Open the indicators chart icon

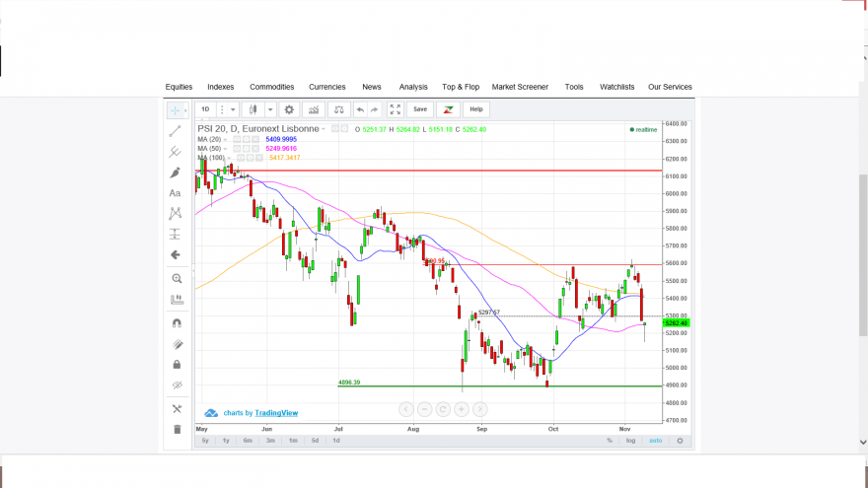[314, 109]
